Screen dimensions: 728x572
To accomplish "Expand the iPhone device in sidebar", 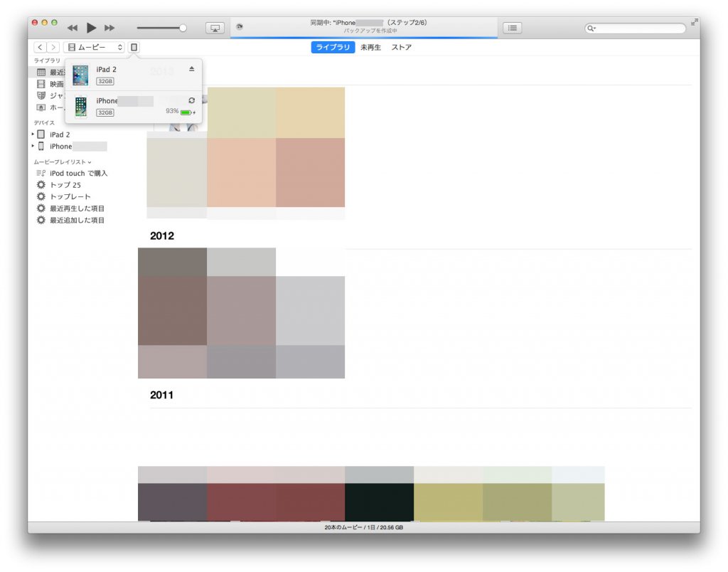I will [33, 147].
